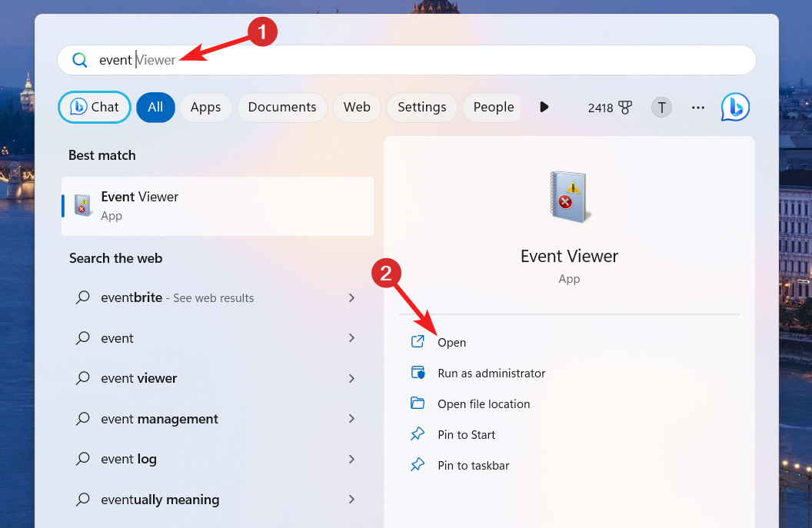
Task: Click the pin icon beside Pin to Start
Action: [x=418, y=433]
